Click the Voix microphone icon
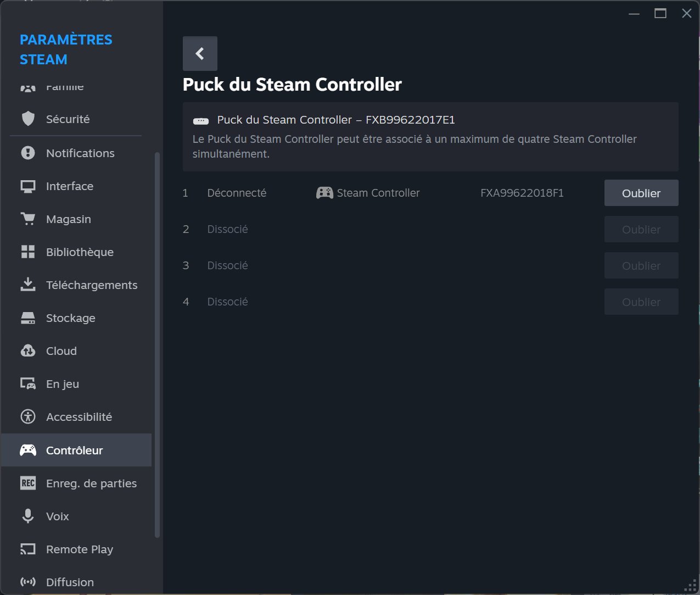The image size is (700, 595). click(28, 516)
